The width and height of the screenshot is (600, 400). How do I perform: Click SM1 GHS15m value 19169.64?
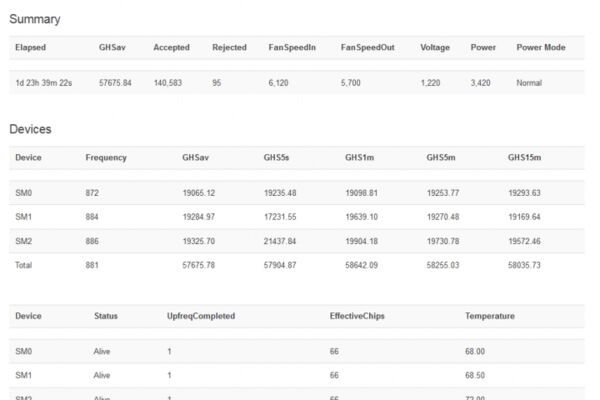tap(525, 217)
